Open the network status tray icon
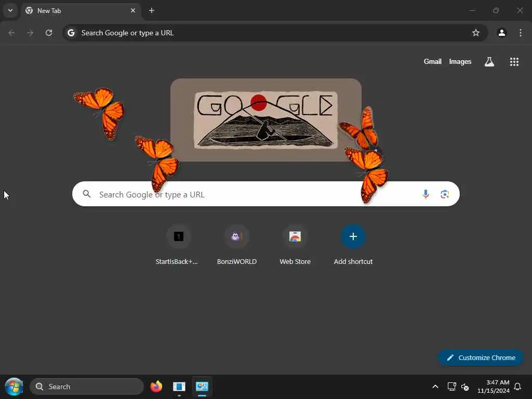 451,387
